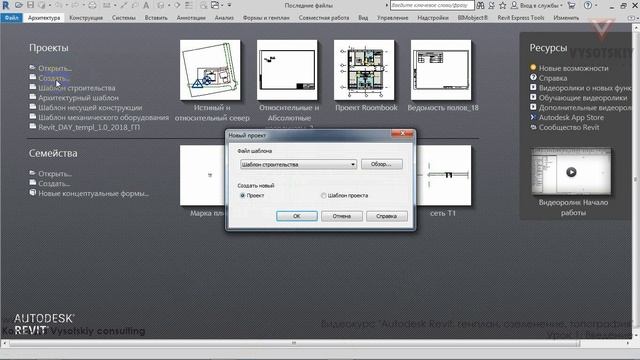The image size is (640, 360).
Task: Open the Revit Express Tools tab
Action: tap(521, 18)
